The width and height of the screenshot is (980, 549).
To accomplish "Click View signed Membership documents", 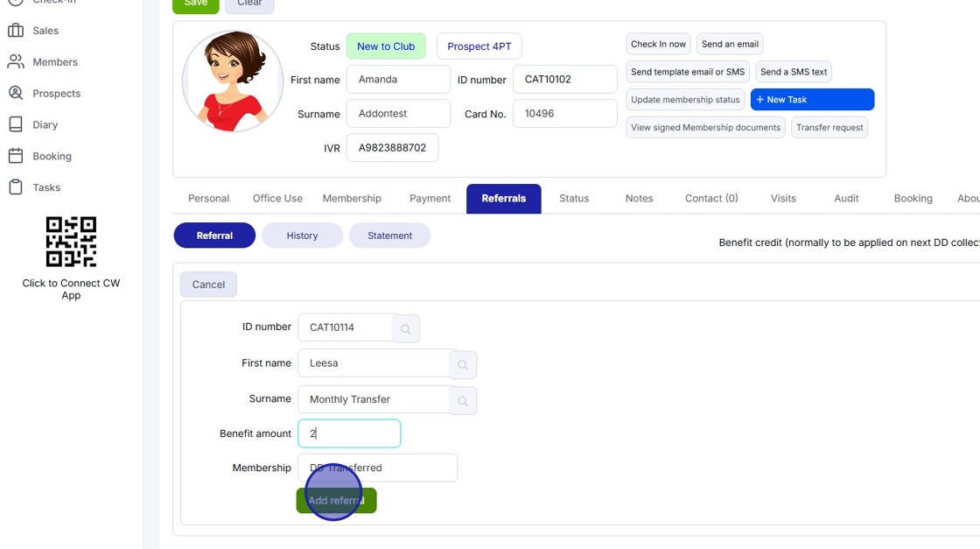I will pos(705,128).
